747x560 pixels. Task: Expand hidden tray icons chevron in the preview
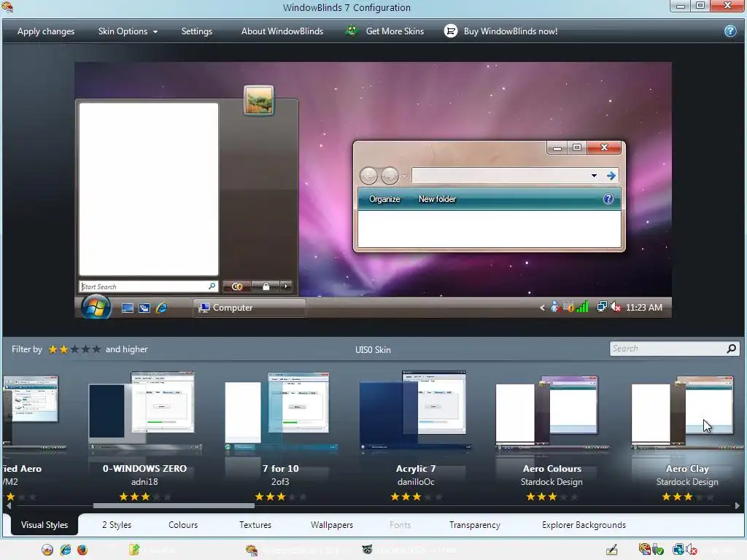pos(542,308)
